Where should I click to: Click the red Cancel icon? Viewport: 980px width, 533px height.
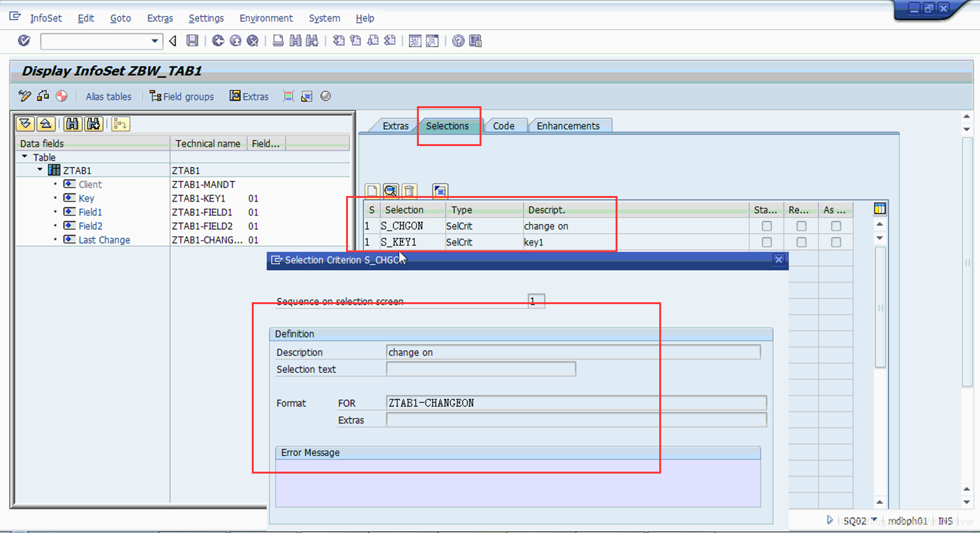252,41
